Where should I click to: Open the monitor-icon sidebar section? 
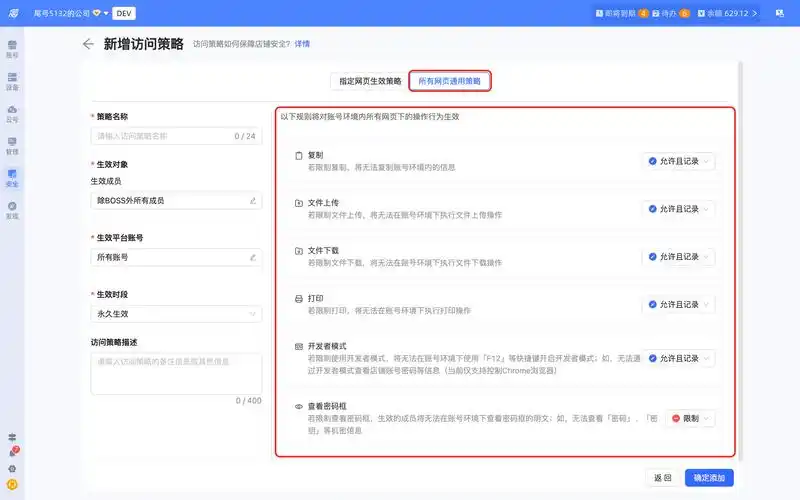coord(12,146)
